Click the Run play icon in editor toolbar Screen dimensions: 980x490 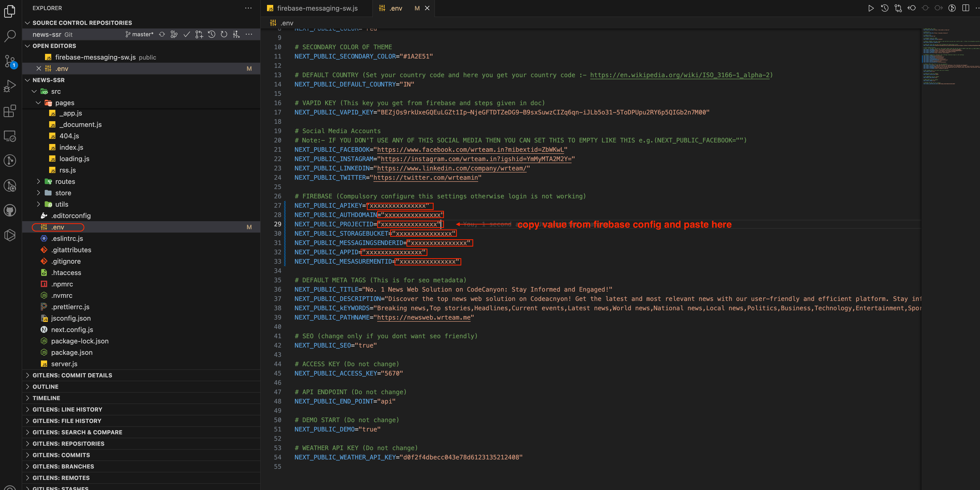pyautogui.click(x=871, y=8)
